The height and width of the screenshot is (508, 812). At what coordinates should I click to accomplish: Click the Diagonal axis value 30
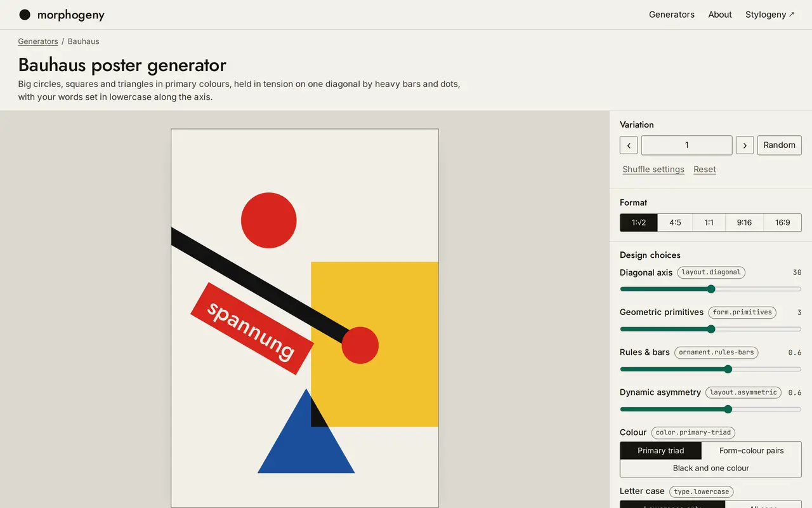pos(797,272)
